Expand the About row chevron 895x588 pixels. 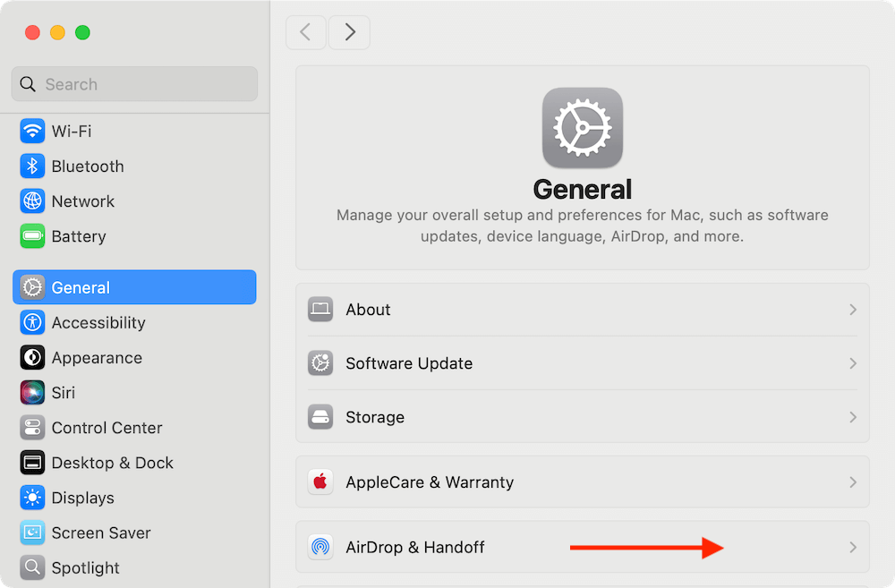[x=852, y=309]
